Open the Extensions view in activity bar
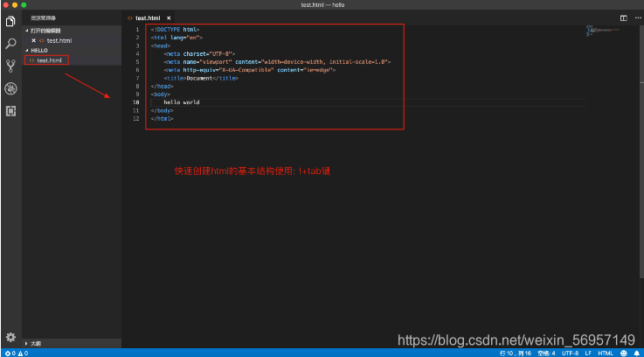 (x=10, y=110)
